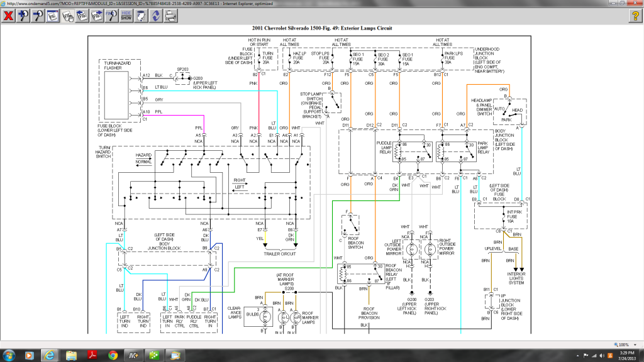Open the Find magnifier tool

[x=111, y=16]
